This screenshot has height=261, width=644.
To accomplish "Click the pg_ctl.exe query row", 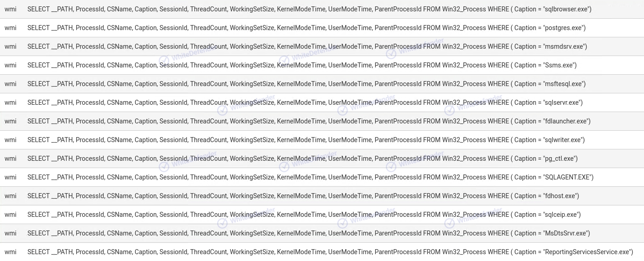I will 322,159.
